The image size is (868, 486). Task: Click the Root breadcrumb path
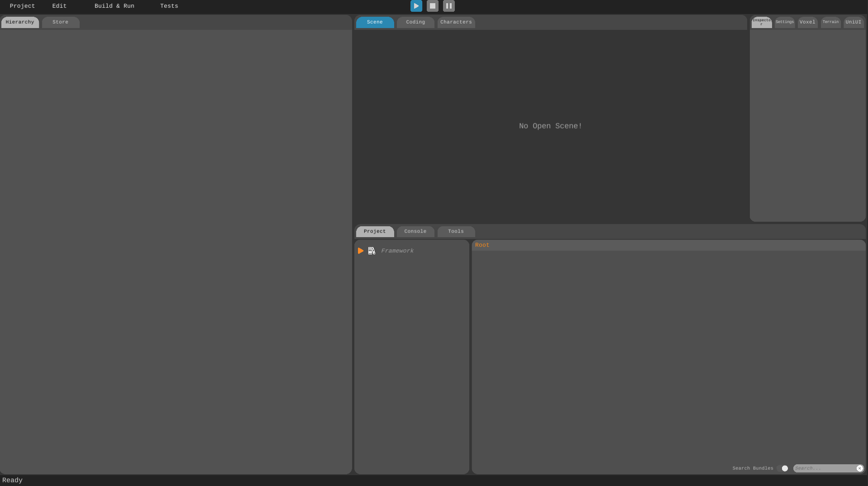click(482, 245)
